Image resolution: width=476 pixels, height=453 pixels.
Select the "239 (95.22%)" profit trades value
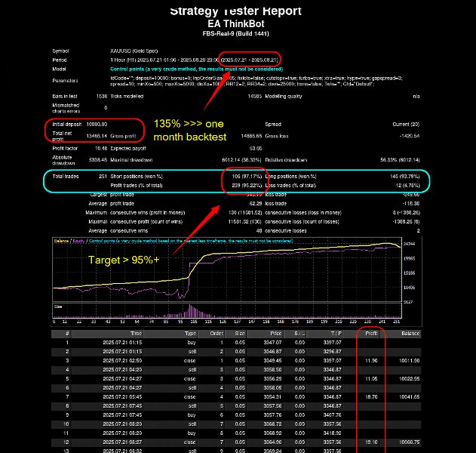click(x=247, y=186)
